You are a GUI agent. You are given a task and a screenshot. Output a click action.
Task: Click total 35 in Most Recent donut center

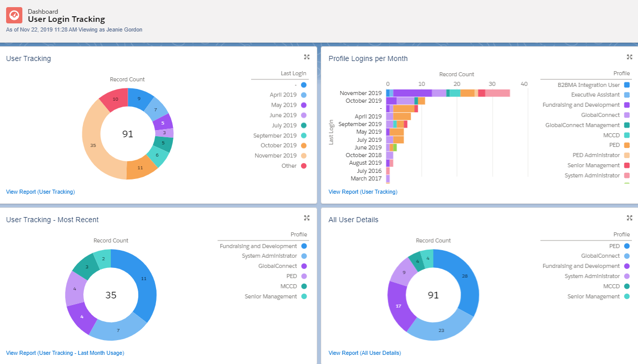pos(111,295)
